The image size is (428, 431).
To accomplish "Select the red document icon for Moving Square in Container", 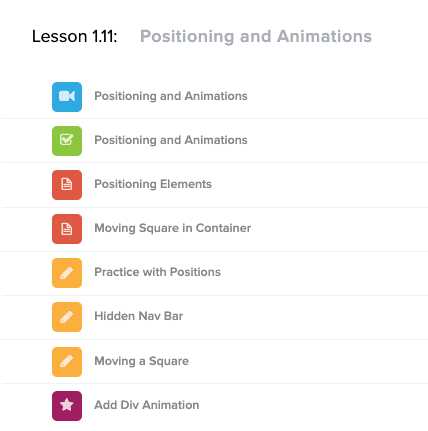I will point(67,229).
